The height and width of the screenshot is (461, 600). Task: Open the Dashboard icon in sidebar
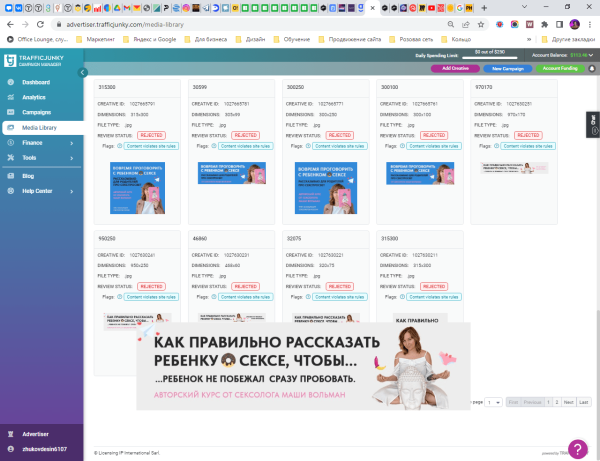pos(11,82)
